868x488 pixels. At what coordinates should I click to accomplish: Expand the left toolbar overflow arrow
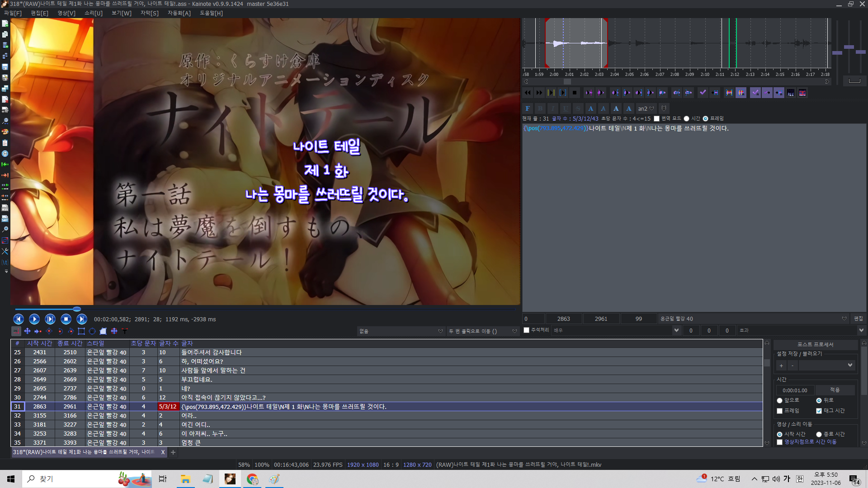[x=6, y=272]
